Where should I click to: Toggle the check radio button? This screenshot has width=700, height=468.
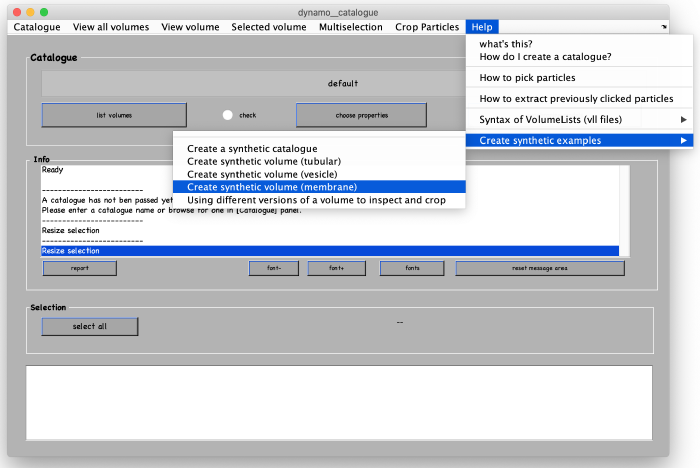(228, 115)
